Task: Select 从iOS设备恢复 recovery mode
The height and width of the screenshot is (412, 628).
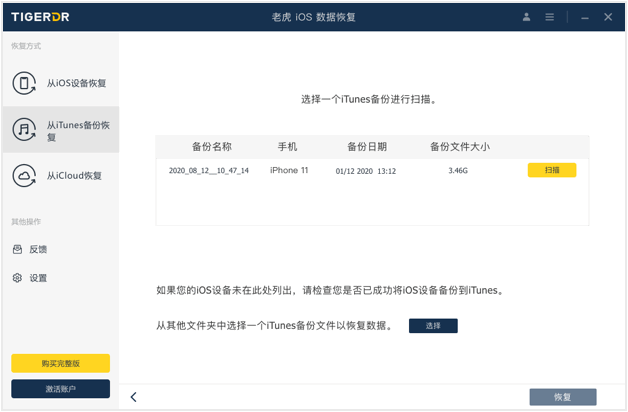Action: tap(76, 83)
